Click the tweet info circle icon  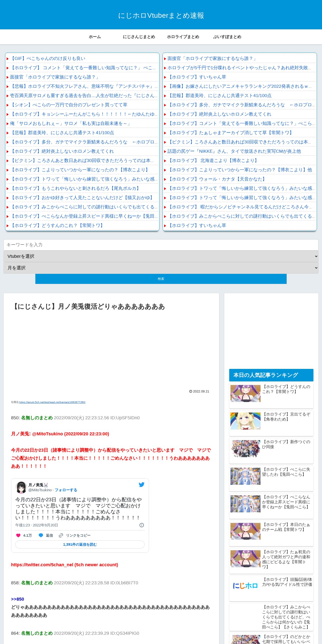[142, 525]
